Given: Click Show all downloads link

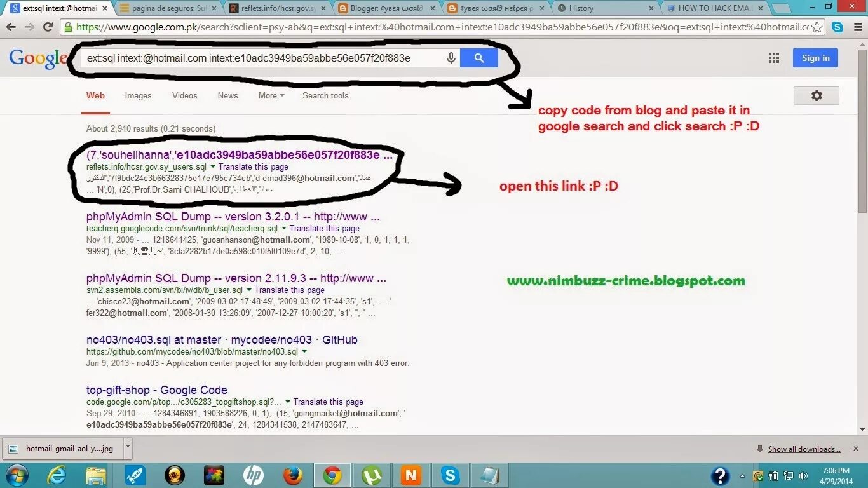Looking at the screenshot, I should pos(804,449).
